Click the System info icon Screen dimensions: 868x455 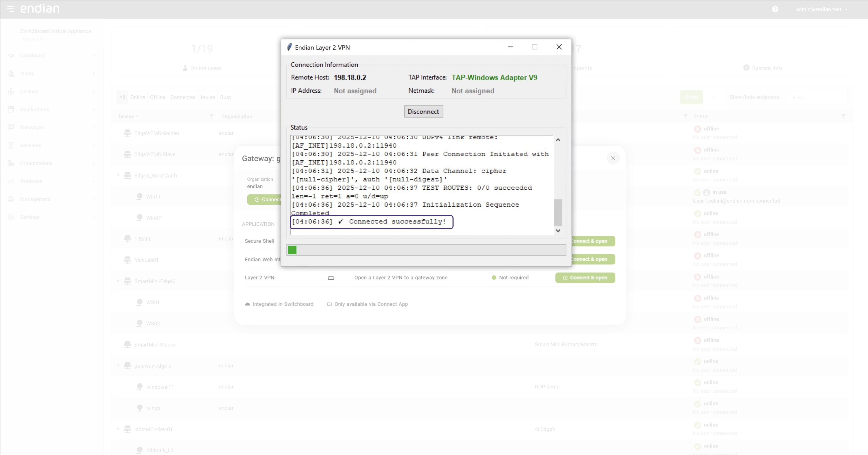(x=746, y=68)
